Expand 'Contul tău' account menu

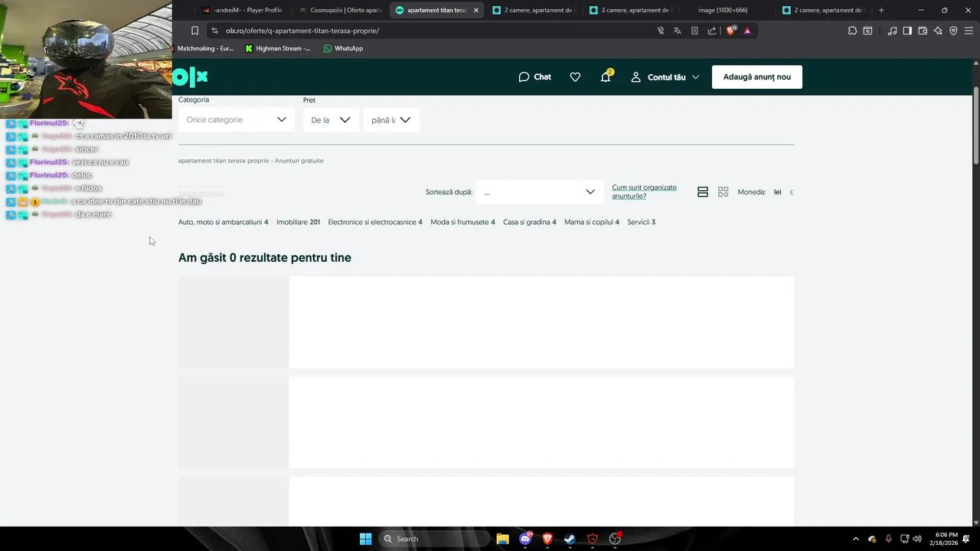pyautogui.click(x=665, y=77)
